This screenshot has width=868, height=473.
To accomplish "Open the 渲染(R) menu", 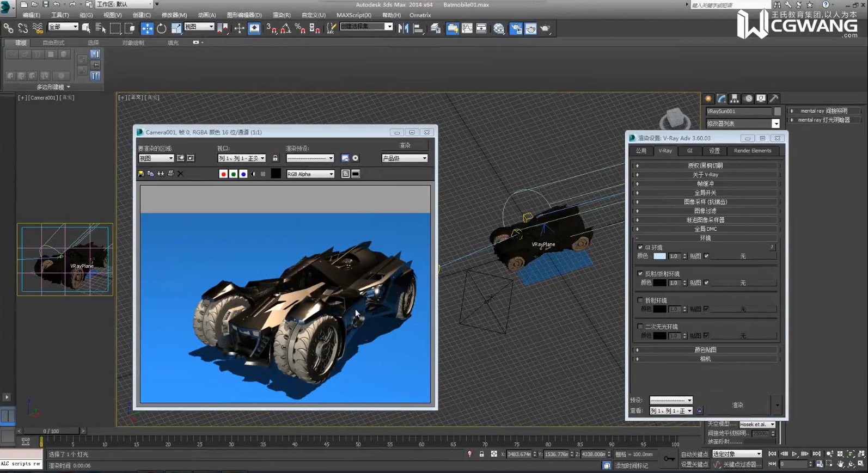I will click(x=282, y=15).
